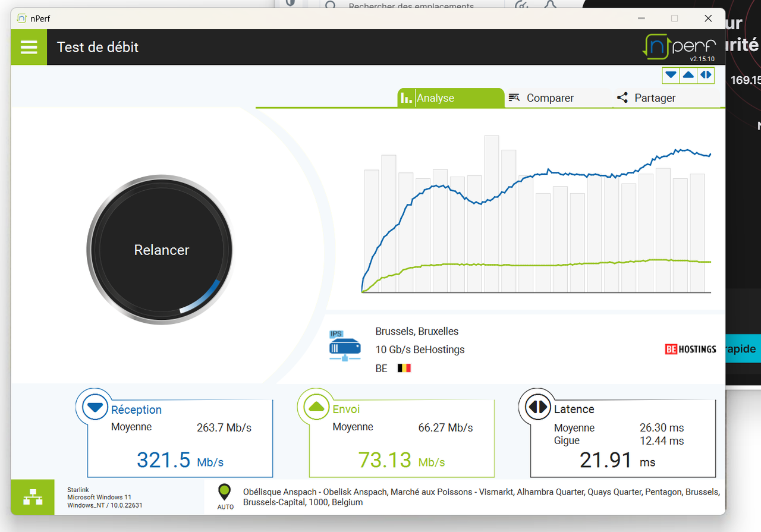Click the Starlink ISP label
The image size is (761, 532).
coord(77,490)
